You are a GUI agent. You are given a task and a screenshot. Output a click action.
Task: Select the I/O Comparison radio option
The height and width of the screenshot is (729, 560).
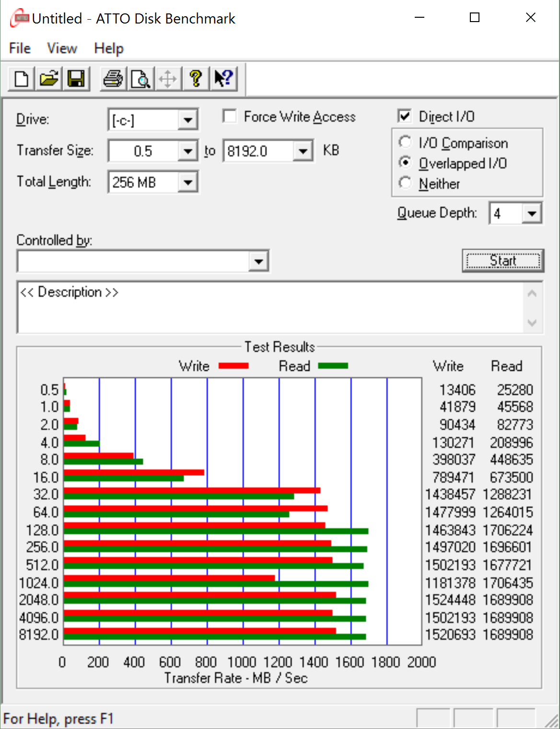[x=405, y=142]
